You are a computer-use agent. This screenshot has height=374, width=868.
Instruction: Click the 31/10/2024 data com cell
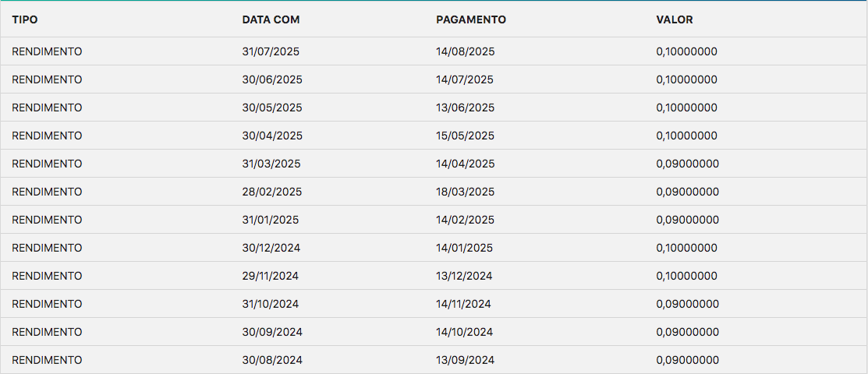coord(271,304)
